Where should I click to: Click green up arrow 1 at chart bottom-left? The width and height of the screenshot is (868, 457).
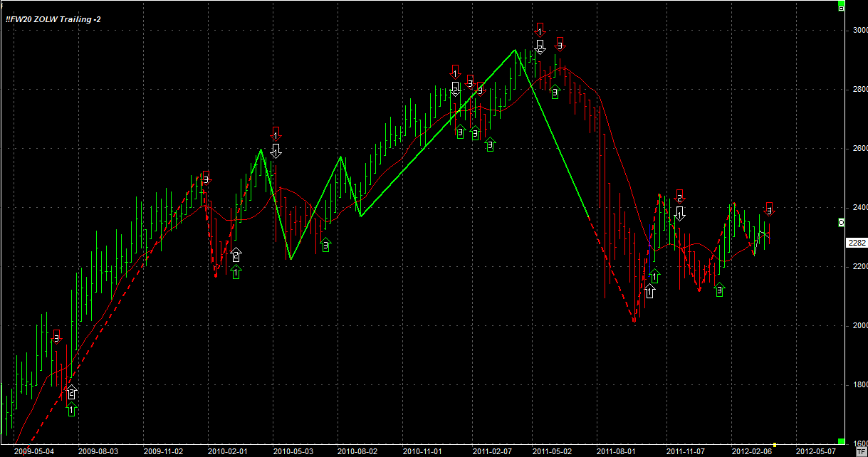pos(71,409)
